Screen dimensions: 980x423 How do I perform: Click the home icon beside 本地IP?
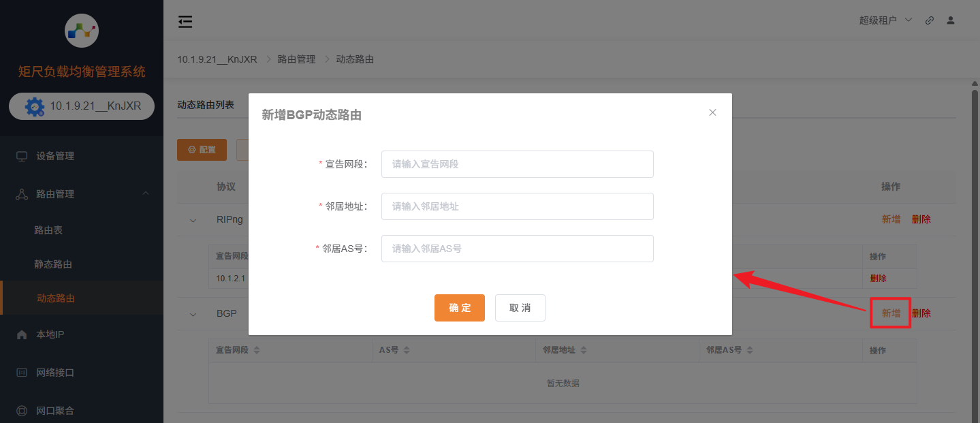click(x=22, y=334)
